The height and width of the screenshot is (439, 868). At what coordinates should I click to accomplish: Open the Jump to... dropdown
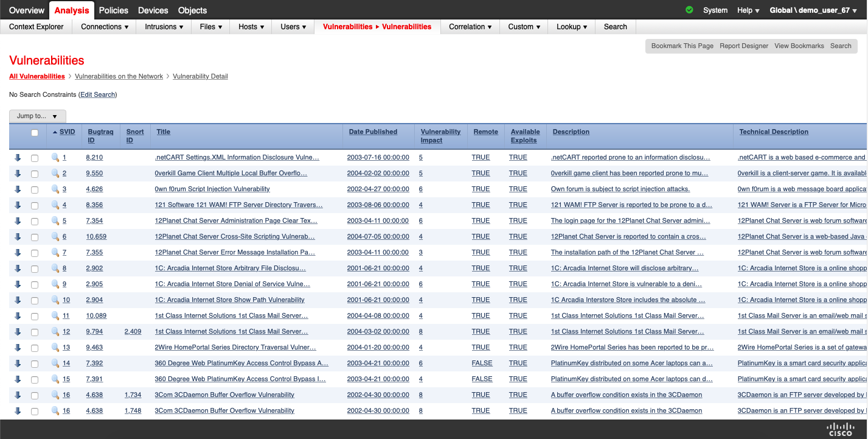[38, 116]
